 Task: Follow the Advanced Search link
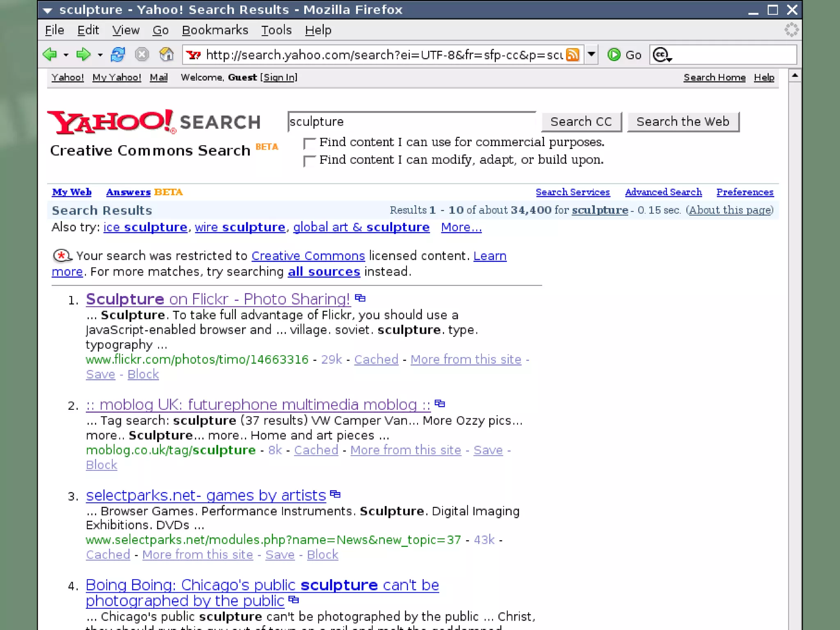[x=663, y=192]
